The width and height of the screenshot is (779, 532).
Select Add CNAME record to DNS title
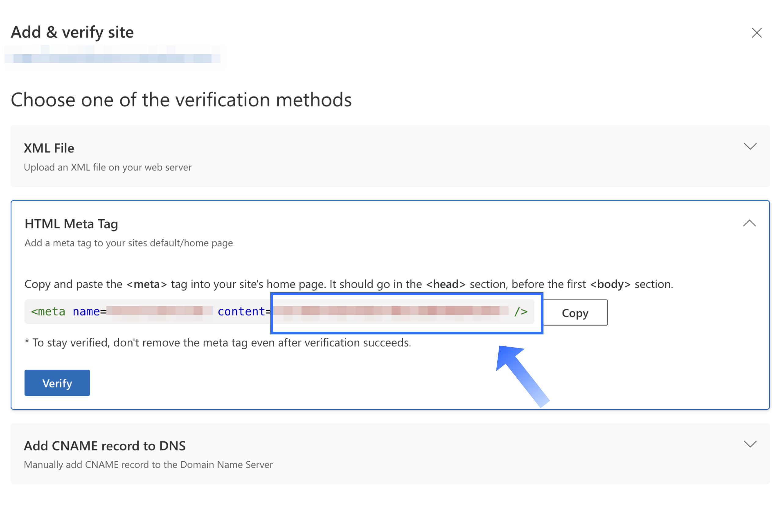click(x=104, y=446)
